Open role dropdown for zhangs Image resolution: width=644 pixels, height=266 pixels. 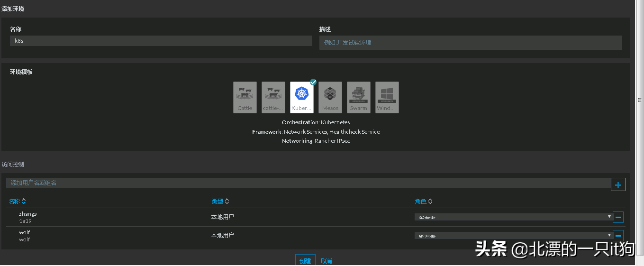513,217
